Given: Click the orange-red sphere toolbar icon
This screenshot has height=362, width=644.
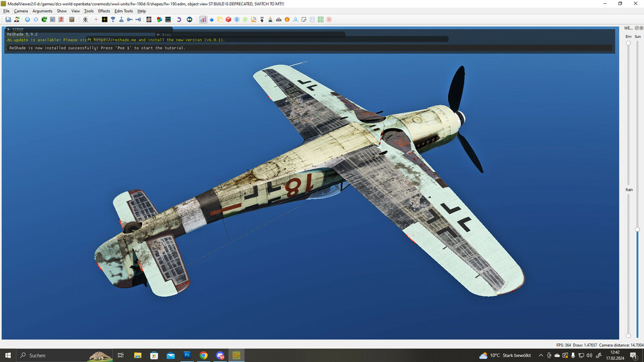Looking at the screenshot, I should coord(287,19).
